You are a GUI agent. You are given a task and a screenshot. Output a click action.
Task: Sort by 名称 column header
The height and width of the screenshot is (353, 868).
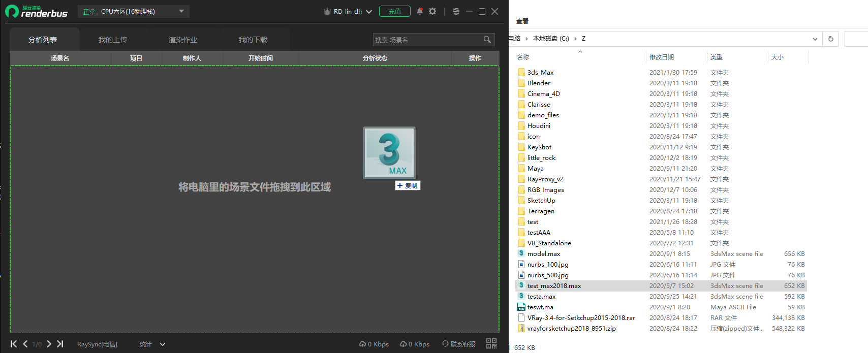[x=523, y=57]
